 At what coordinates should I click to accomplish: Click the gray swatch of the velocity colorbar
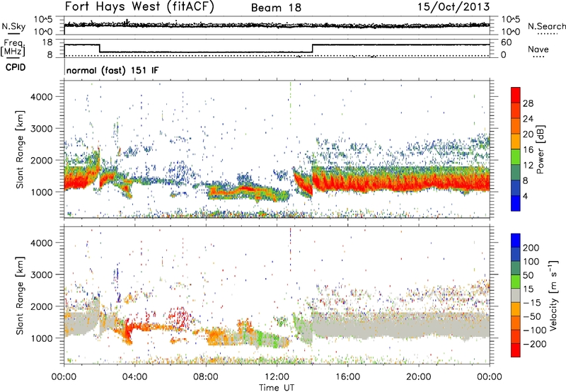(516, 295)
